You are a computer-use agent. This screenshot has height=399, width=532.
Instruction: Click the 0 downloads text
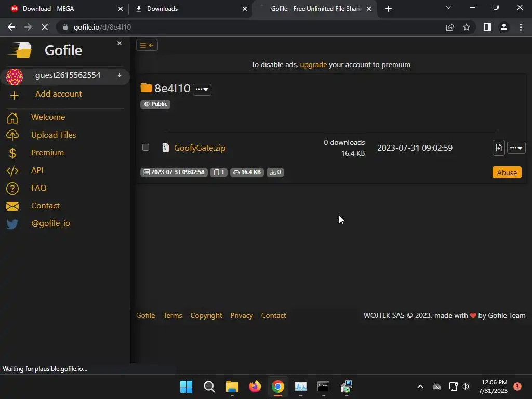pos(344,142)
